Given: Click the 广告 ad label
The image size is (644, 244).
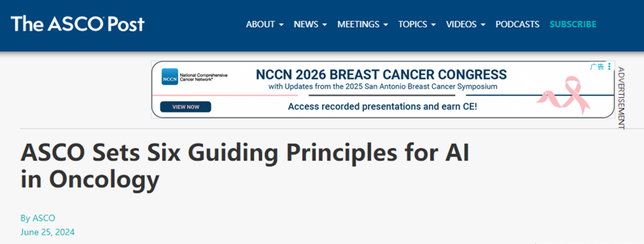Looking at the screenshot, I should click(597, 66).
